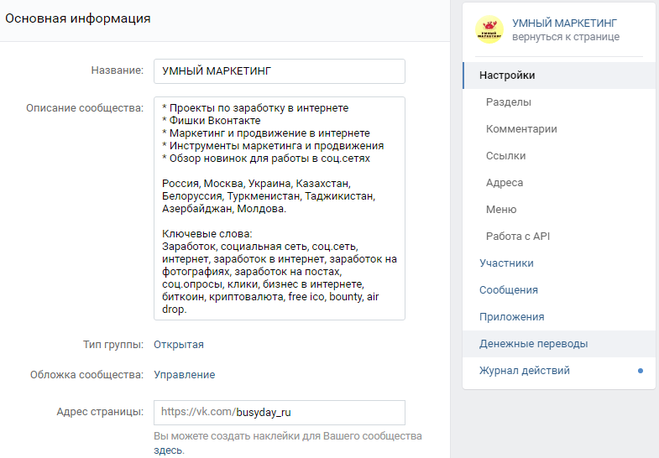
Task: Select the Ссылки menu item
Action: pos(507,156)
